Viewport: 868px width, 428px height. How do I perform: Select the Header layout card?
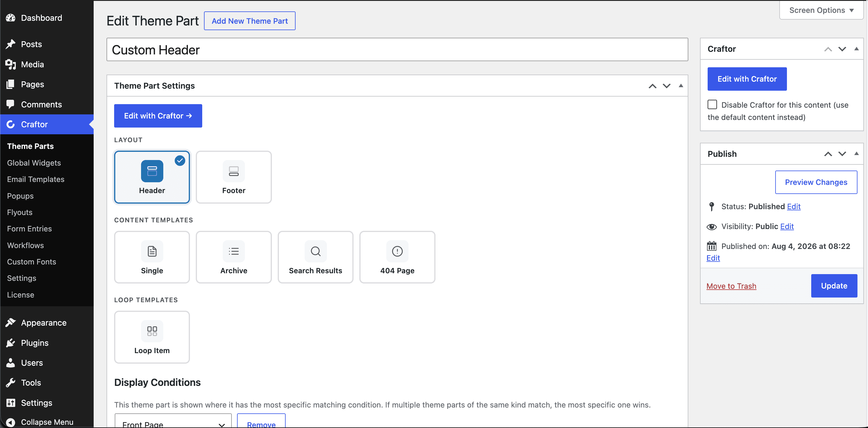click(152, 177)
